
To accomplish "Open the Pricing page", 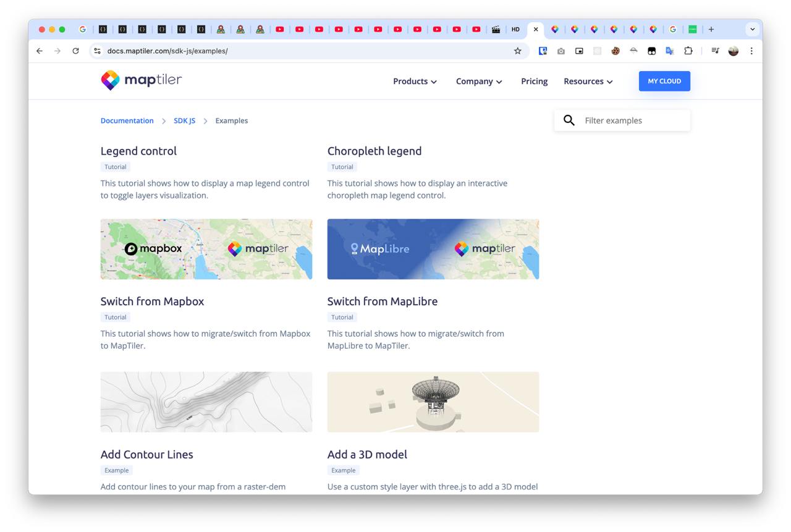I will (x=534, y=81).
